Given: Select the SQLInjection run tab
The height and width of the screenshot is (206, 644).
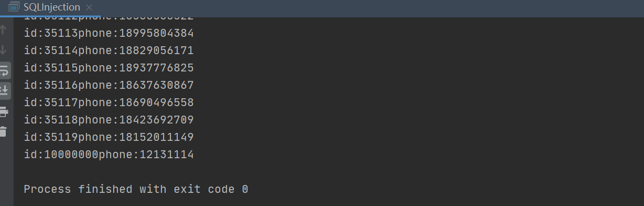Looking at the screenshot, I should point(51,7).
